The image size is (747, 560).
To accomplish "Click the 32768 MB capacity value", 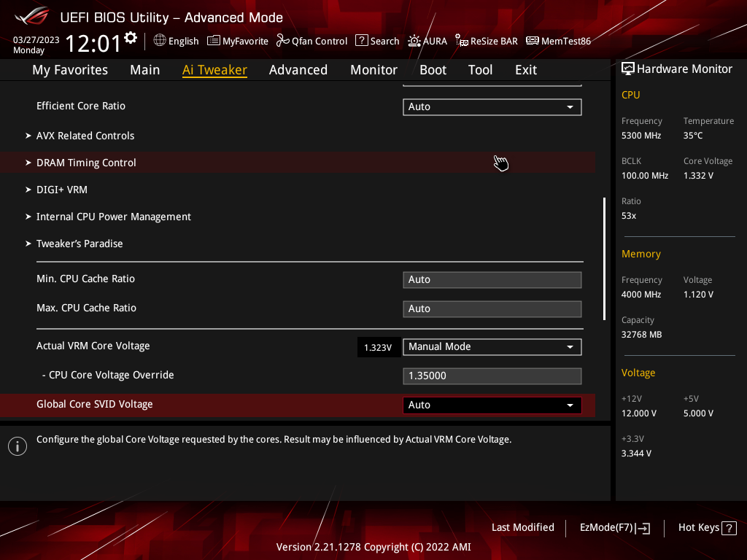I will coord(642,335).
